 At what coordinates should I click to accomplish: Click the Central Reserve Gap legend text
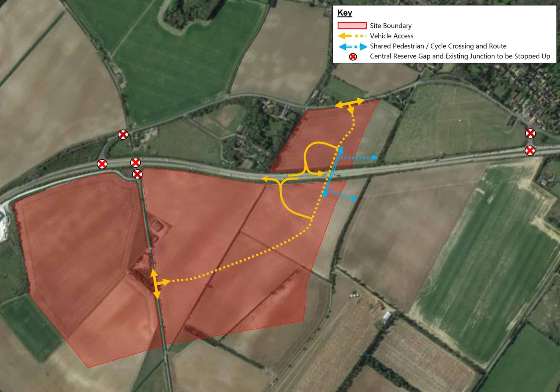point(460,56)
